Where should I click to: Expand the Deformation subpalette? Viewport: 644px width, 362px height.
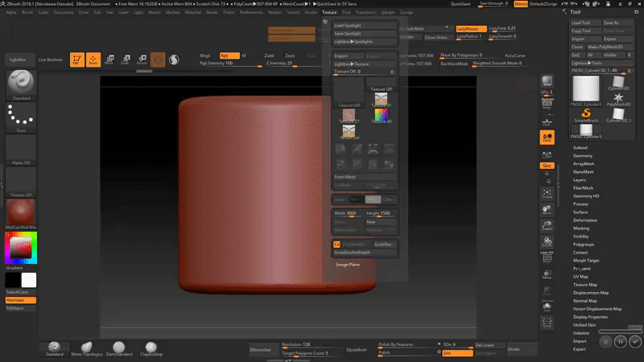coord(585,220)
